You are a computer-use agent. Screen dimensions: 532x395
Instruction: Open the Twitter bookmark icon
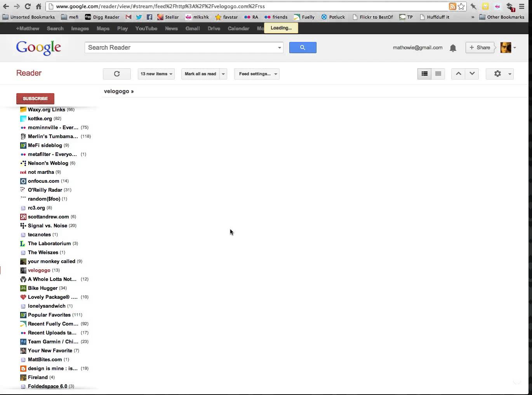pyautogui.click(x=139, y=17)
